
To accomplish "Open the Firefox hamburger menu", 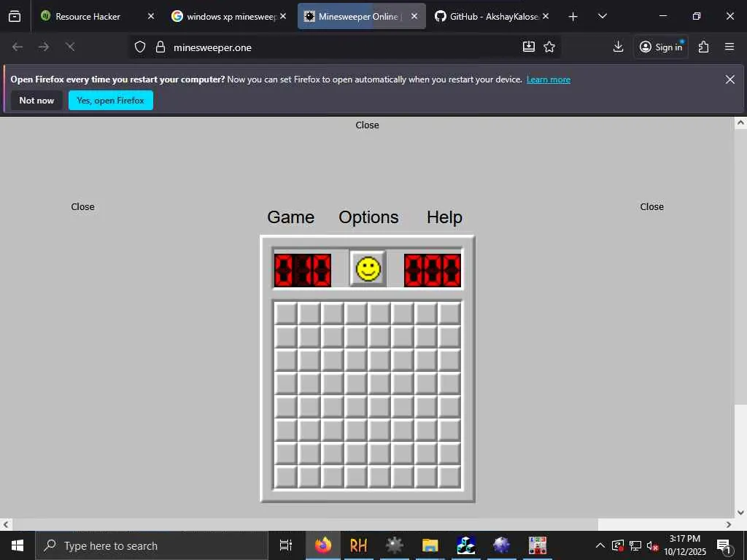I will [729, 47].
